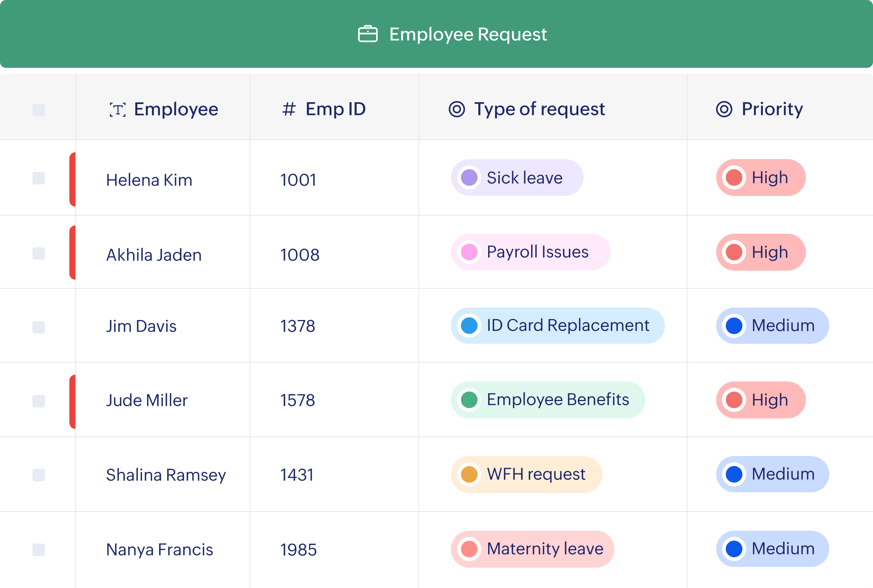Click the purple dot on Sick leave tag

pyautogui.click(x=470, y=178)
